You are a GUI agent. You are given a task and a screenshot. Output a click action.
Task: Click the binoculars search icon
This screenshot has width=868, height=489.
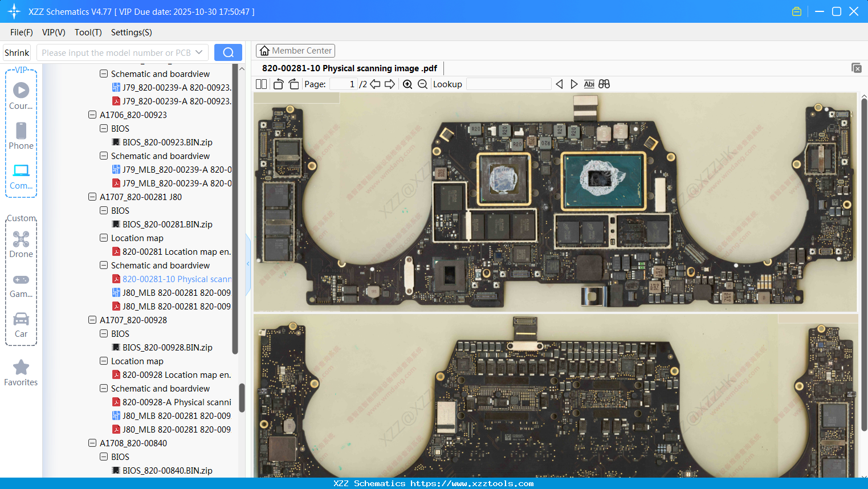click(604, 84)
